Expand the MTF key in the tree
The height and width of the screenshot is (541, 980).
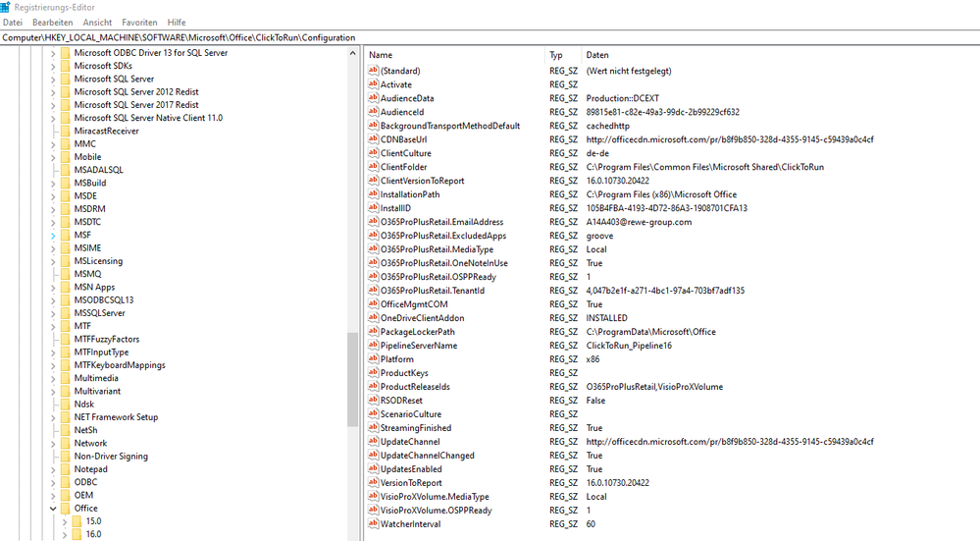coord(53,327)
